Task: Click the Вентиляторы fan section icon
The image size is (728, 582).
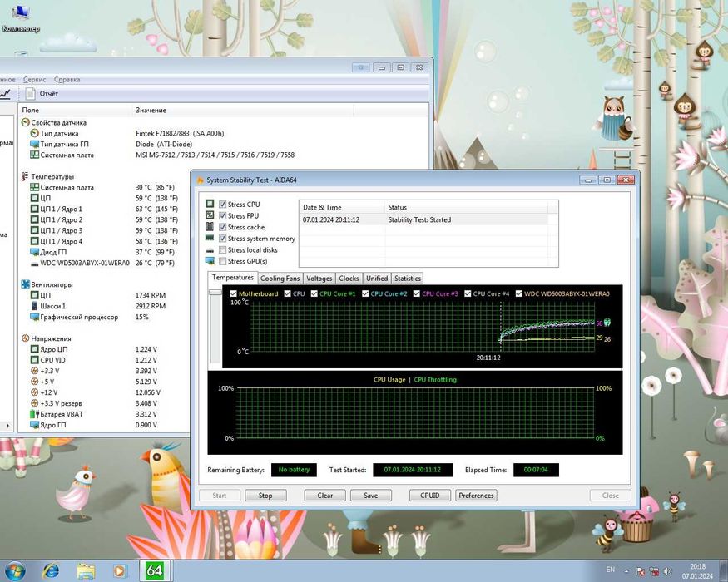Action: pos(26,284)
